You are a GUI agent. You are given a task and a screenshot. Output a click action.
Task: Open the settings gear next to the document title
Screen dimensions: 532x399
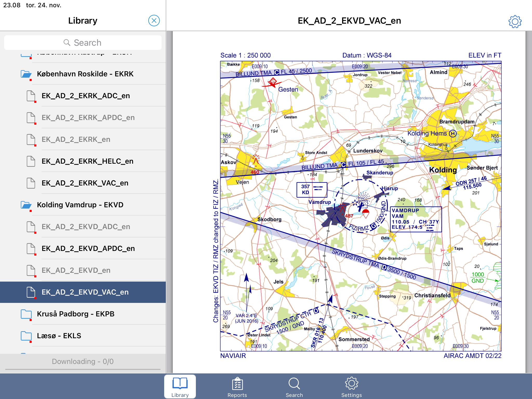click(x=515, y=22)
